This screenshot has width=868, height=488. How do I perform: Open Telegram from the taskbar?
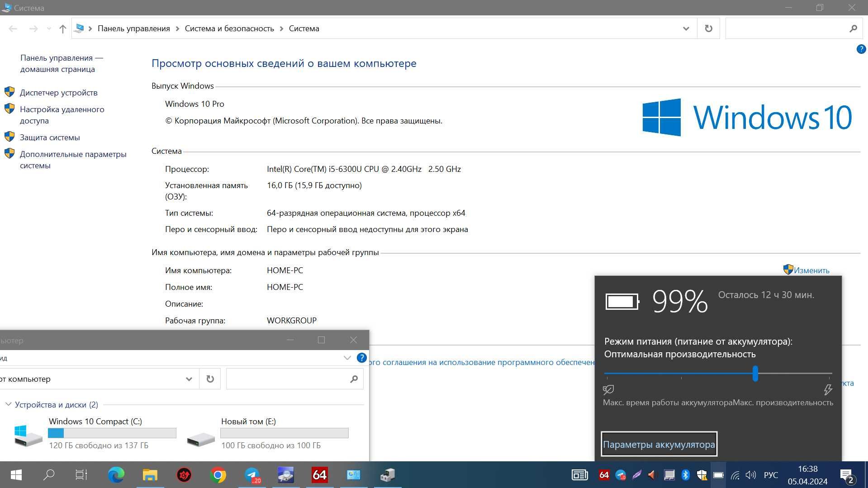tap(252, 475)
